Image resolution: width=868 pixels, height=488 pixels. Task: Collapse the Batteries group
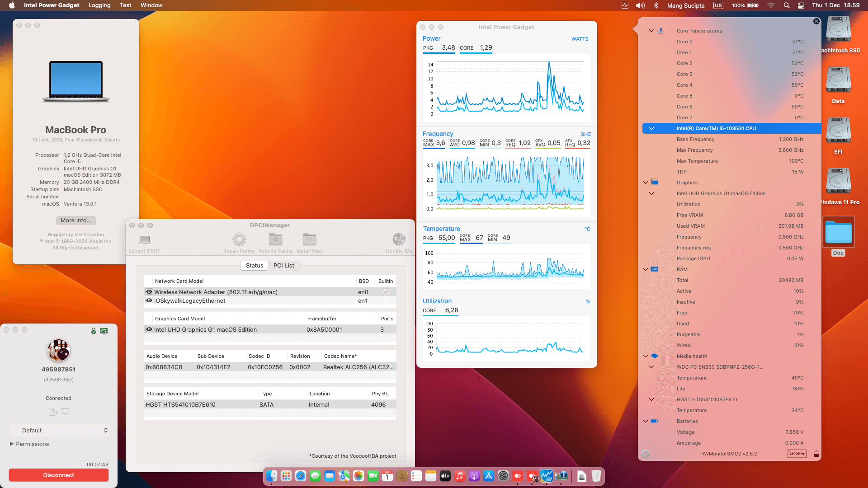[x=646, y=421]
